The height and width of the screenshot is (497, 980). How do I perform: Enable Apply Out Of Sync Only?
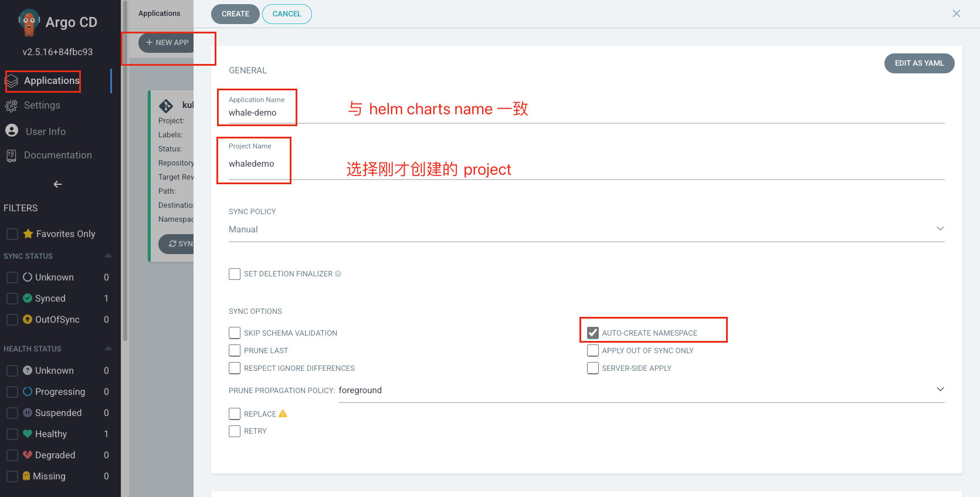click(593, 351)
